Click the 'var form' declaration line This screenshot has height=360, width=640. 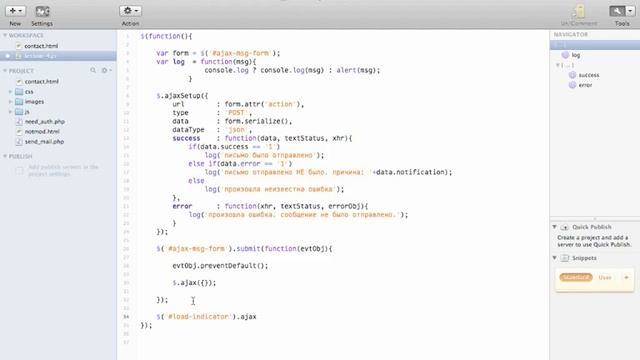pyautogui.click(x=218, y=53)
